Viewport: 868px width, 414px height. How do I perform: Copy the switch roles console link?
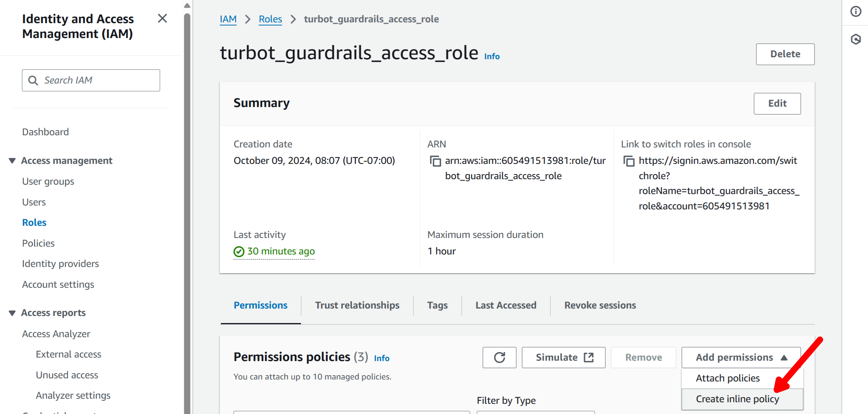coord(628,161)
